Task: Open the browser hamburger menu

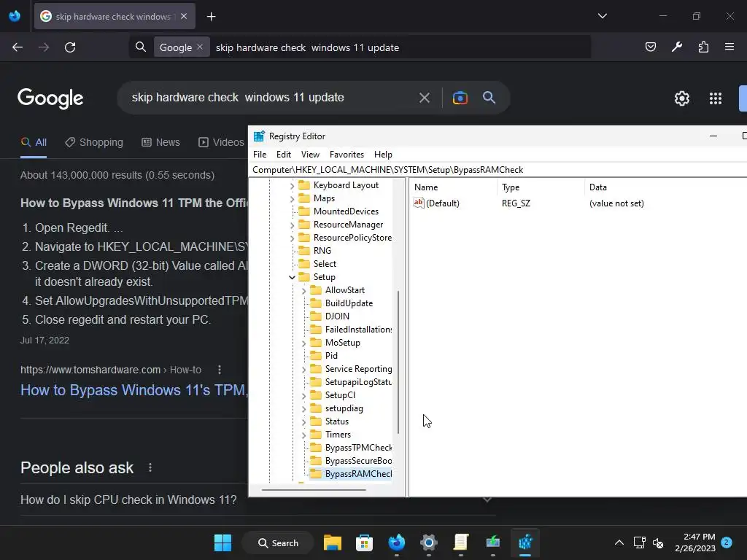Action: (729, 47)
